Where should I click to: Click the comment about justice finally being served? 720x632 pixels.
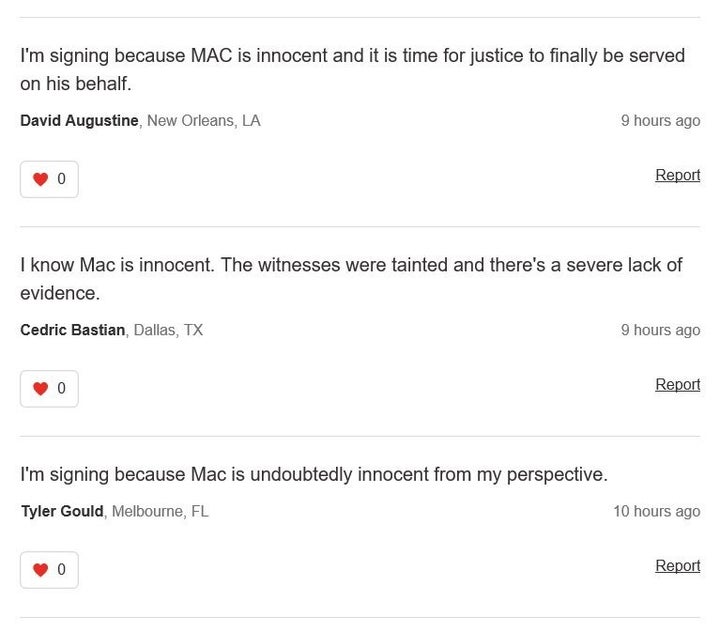tap(352, 69)
